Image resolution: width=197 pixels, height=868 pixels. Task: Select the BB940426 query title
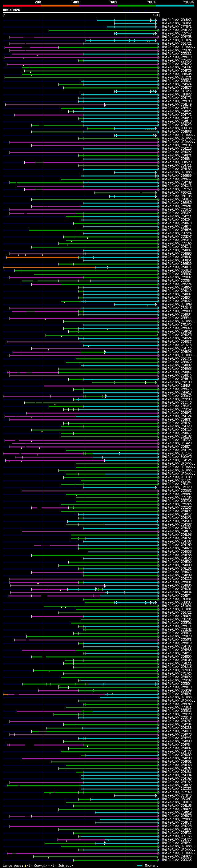(11, 10)
